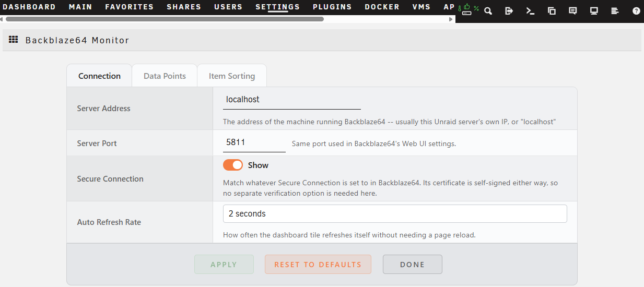Click the Server Port input field
The height and width of the screenshot is (287, 644).
tap(254, 142)
